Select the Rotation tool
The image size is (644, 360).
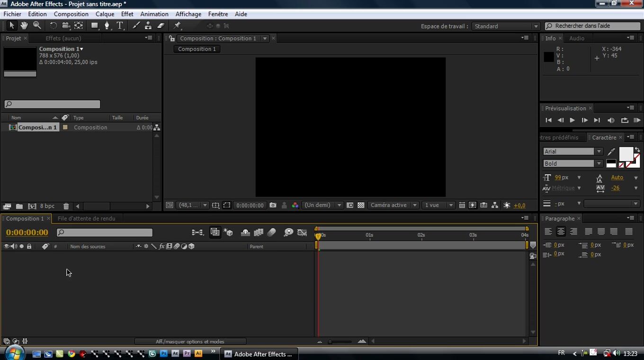tap(53, 26)
